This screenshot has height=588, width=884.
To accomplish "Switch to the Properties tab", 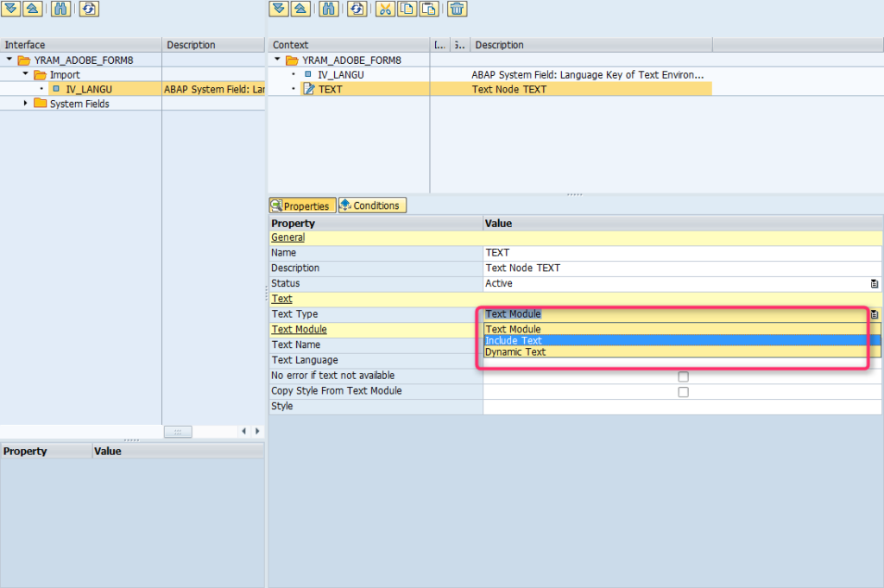I will (x=303, y=205).
